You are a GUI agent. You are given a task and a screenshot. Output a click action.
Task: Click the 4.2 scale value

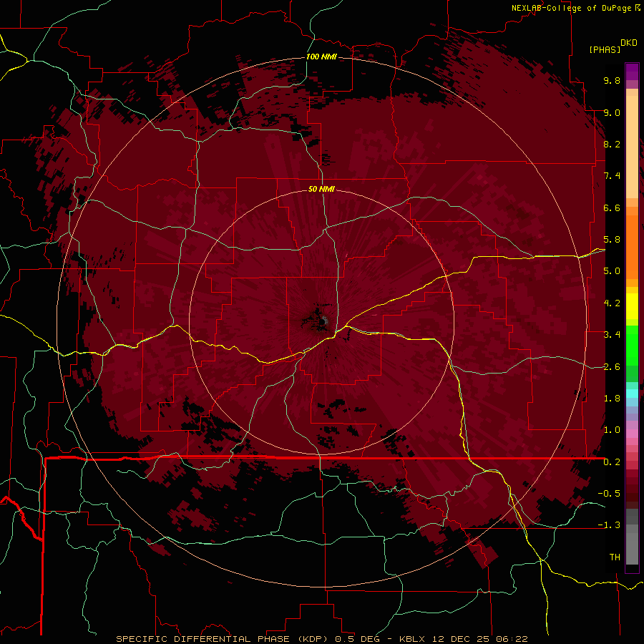[x=612, y=303]
